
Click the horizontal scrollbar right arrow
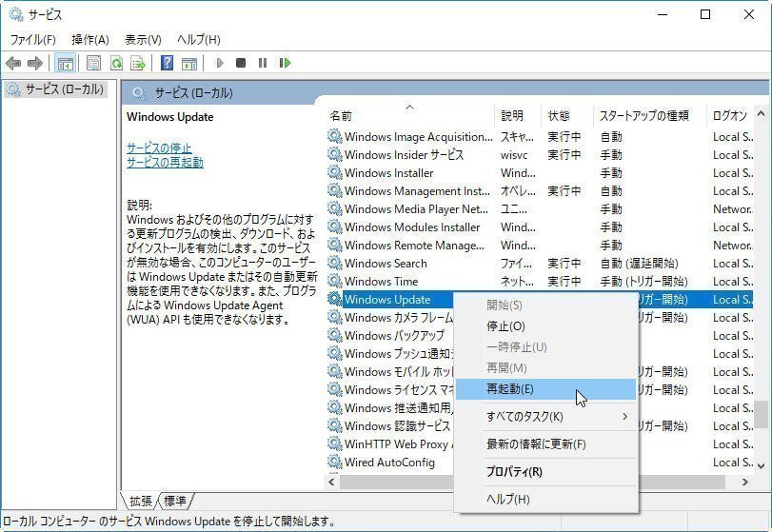click(x=745, y=482)
